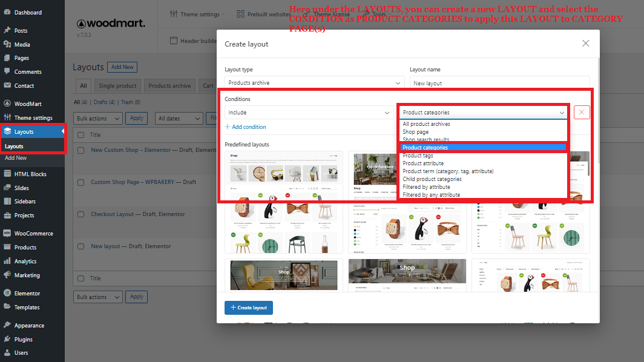
Task: Close the Create layout dialog
Action: click(586, 44)
